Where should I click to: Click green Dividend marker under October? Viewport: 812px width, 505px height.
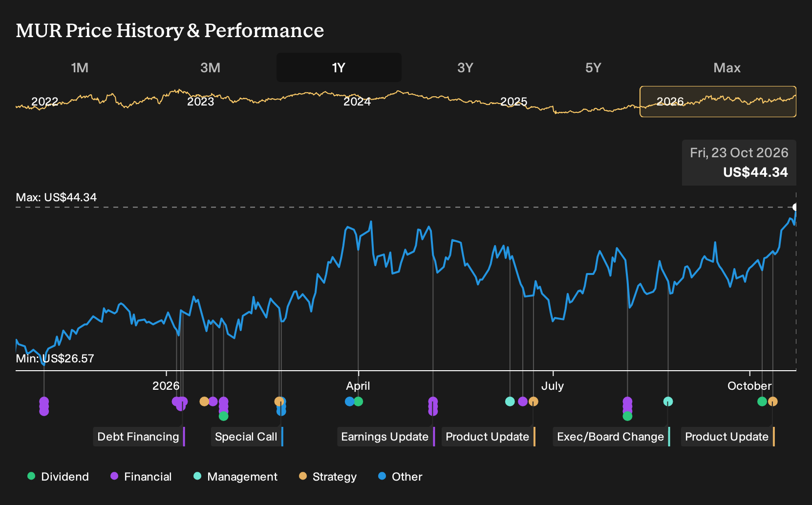[762, 401]
